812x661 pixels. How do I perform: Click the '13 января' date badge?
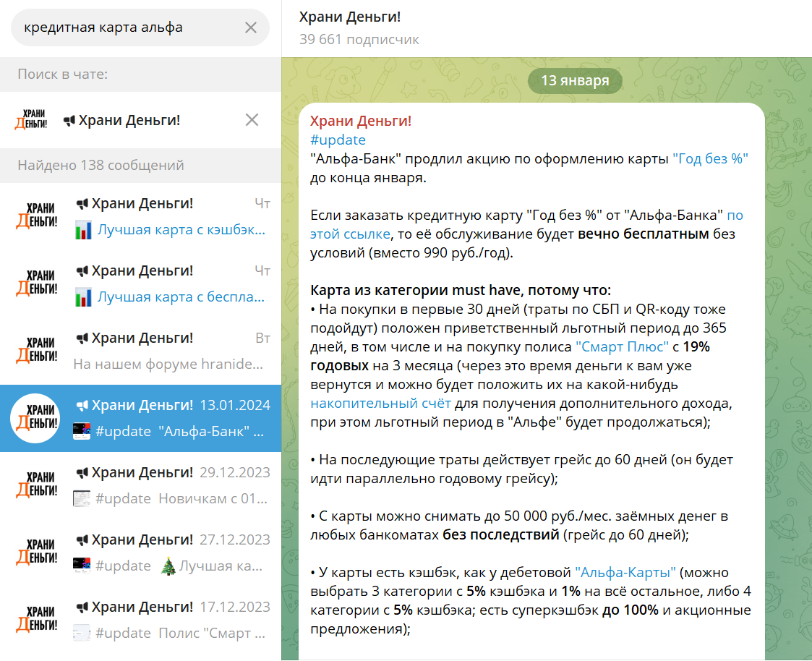pyautogui.click(x=575, y=81)
